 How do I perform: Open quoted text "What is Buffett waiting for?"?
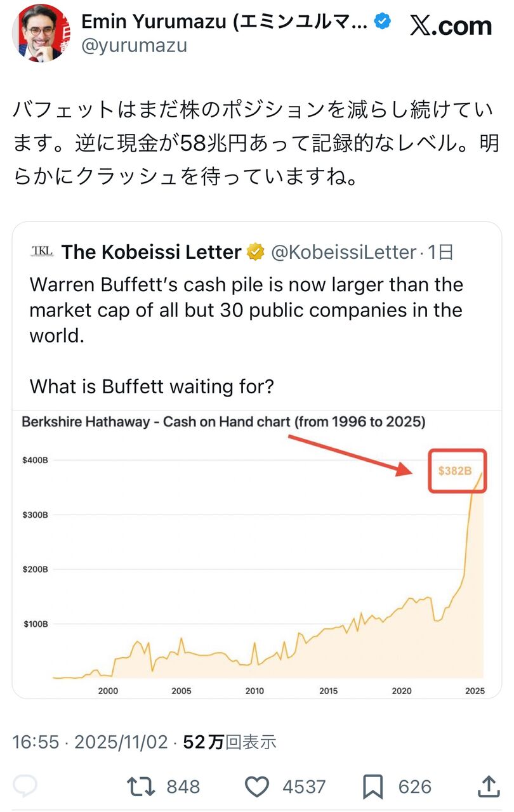(x=152, y=386)
